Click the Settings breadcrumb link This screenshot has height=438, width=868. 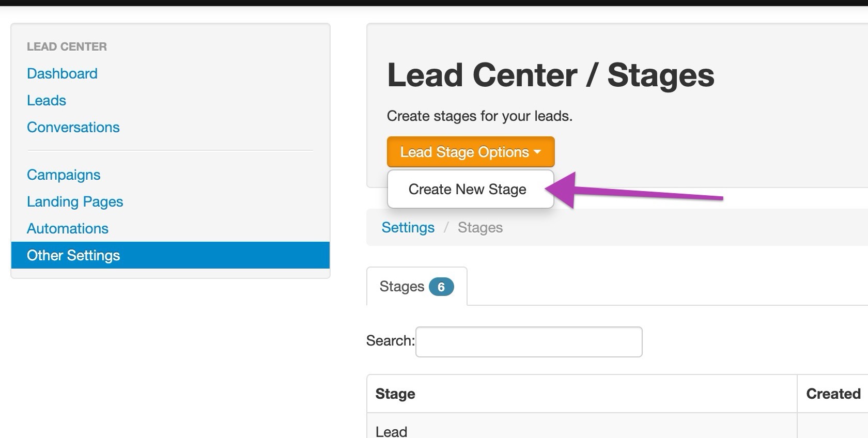click(408, 227)
